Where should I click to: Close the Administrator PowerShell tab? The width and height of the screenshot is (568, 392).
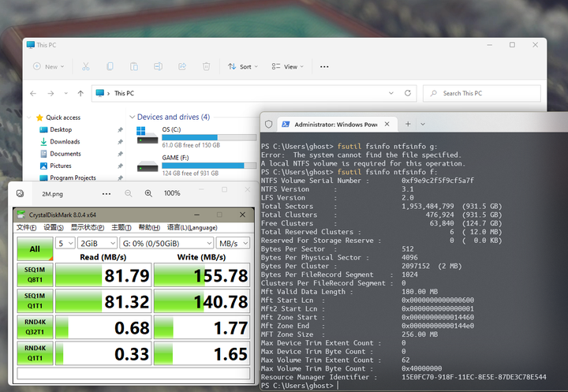[x=387, y=124]
